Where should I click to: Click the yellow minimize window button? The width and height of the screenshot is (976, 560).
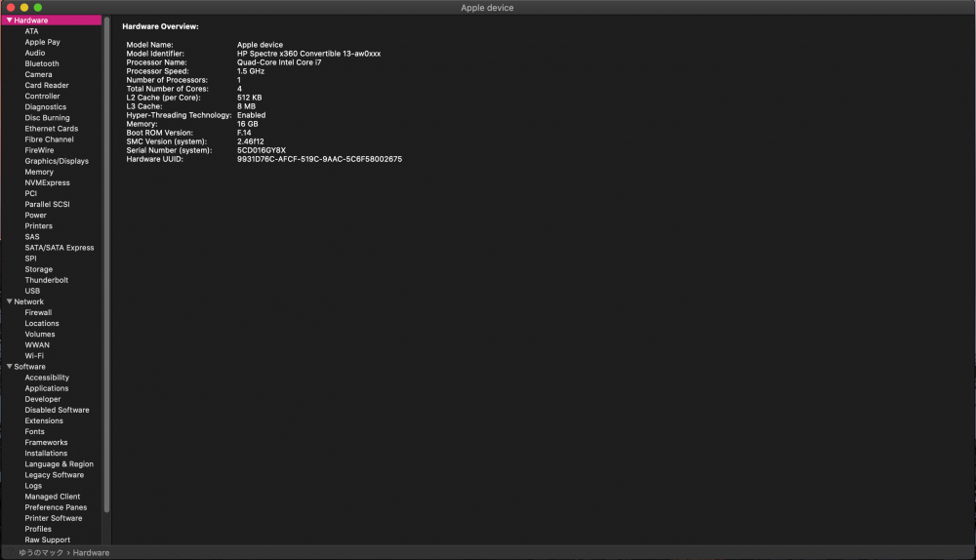click(24, 8)
